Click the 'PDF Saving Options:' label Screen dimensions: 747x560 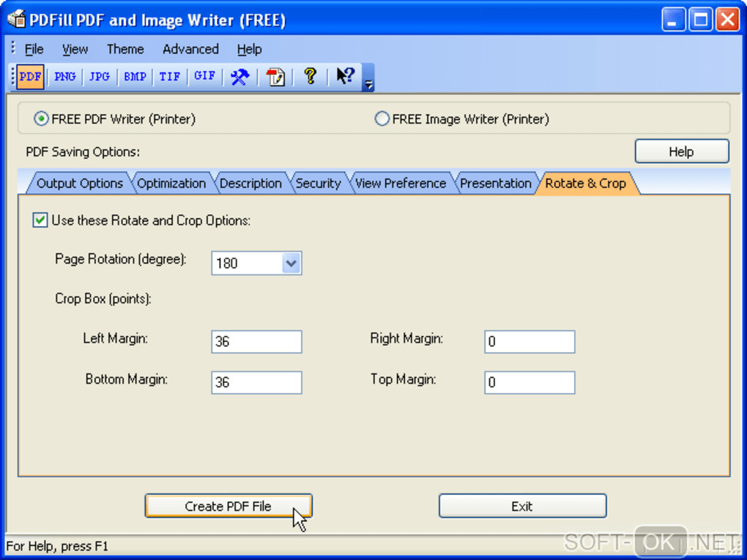(x=83, y=152)
